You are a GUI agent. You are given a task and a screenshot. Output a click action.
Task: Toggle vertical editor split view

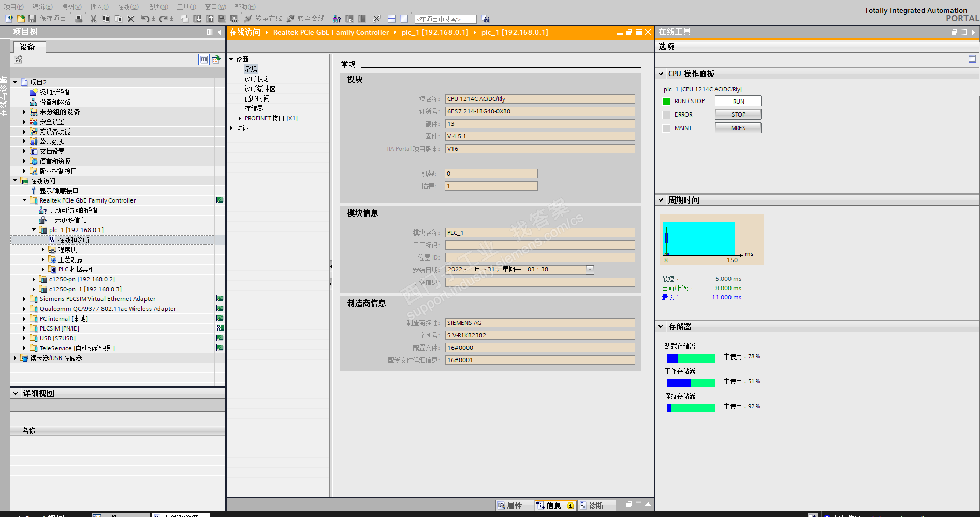click(404, 19)
